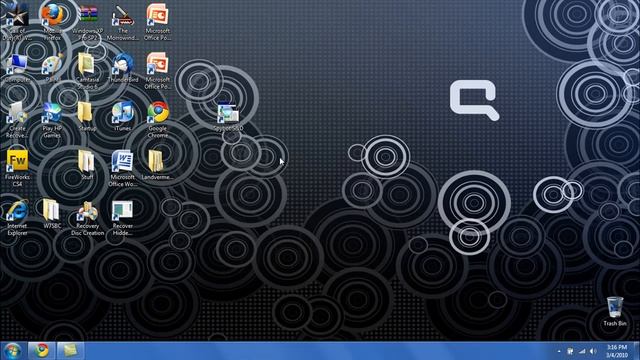Open PowerPoint shortcut beside the Thunderbird icon

pyautogui.click(x=158, y=64)
